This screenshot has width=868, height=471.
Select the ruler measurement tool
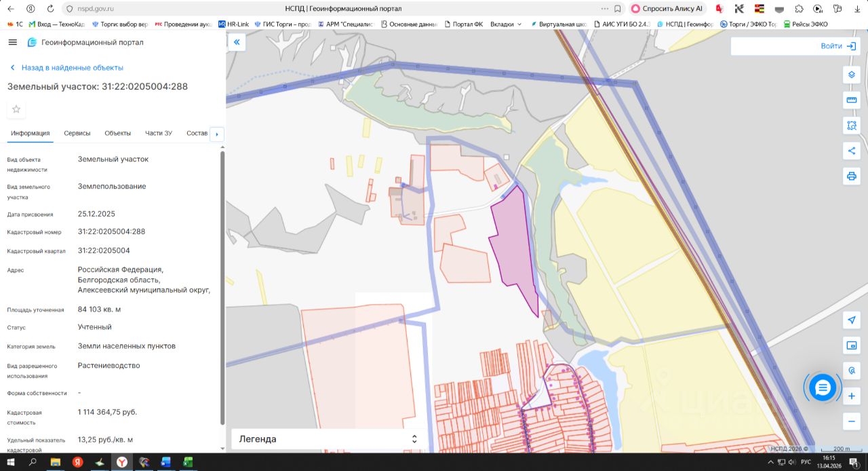[x=851, y=100]
